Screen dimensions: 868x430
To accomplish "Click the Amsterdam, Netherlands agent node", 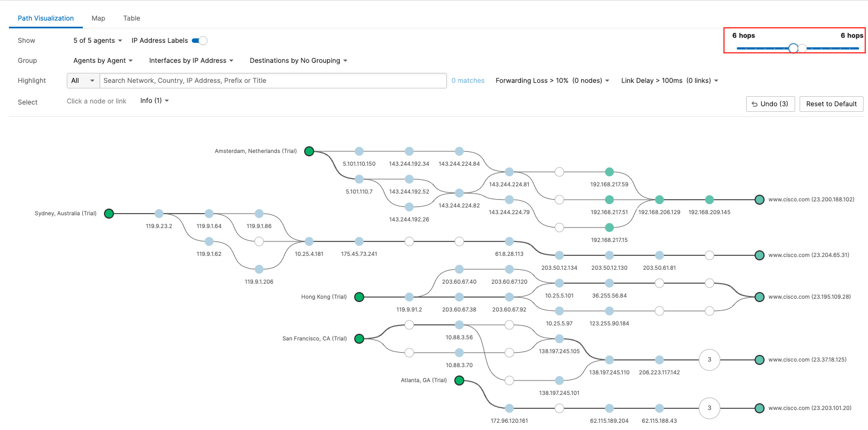I will click(309, 151).
